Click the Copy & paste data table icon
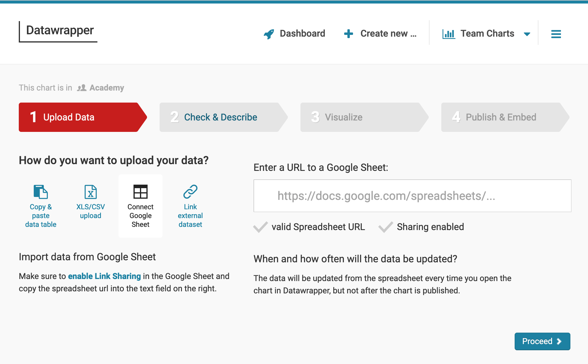Viewport: 588px width, 364px height. click(40, 192)
